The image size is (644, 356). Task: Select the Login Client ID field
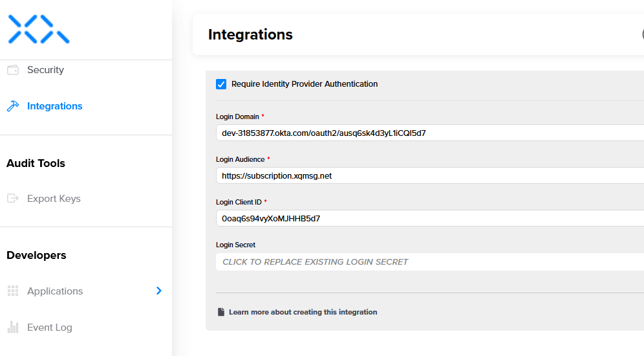click(x=427, y=219)
